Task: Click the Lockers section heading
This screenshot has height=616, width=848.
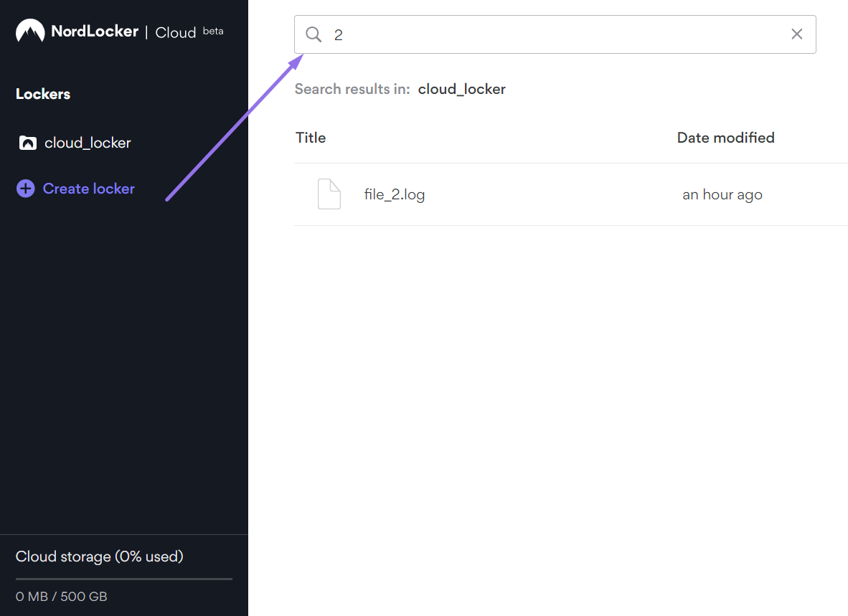Action: (43, 94)
